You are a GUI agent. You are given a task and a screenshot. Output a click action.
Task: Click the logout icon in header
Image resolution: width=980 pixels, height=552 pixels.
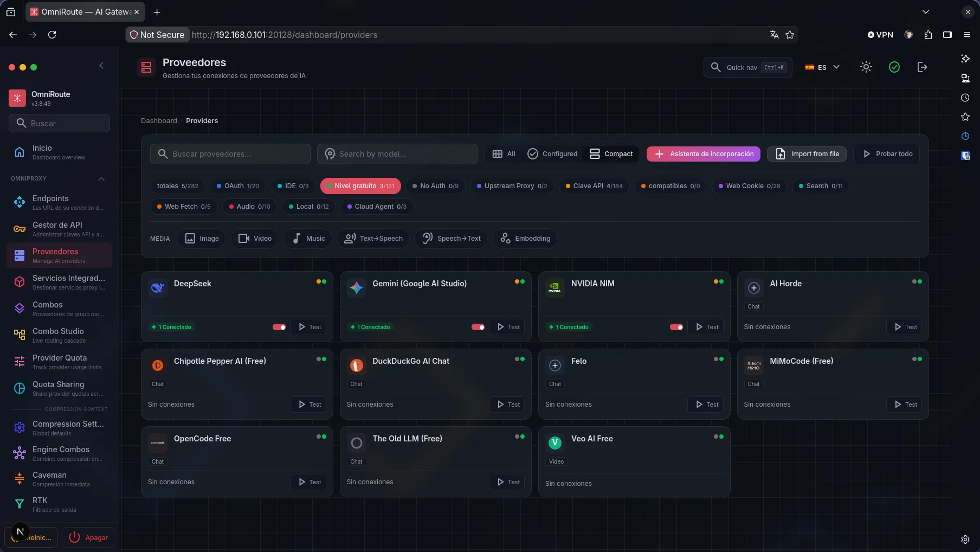pyautogui.click(x=922, y=67)
